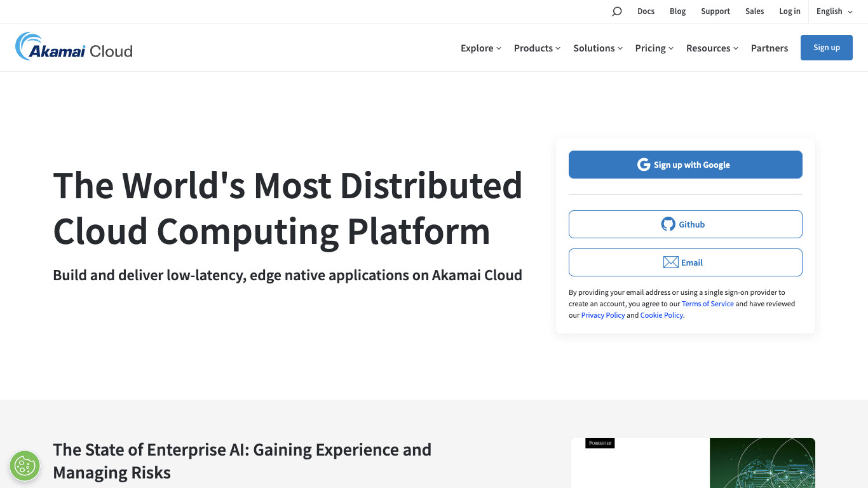The width and height of the screenshot is (868, 488).
Task: Expand the English language dropdown
Action: click(834, 11)
